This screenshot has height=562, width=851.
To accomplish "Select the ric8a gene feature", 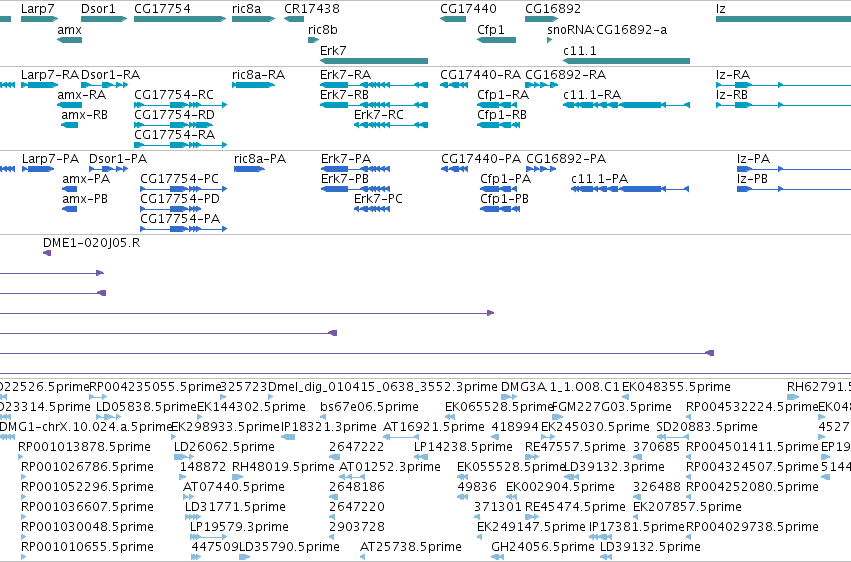I will [x=253, y=19].
